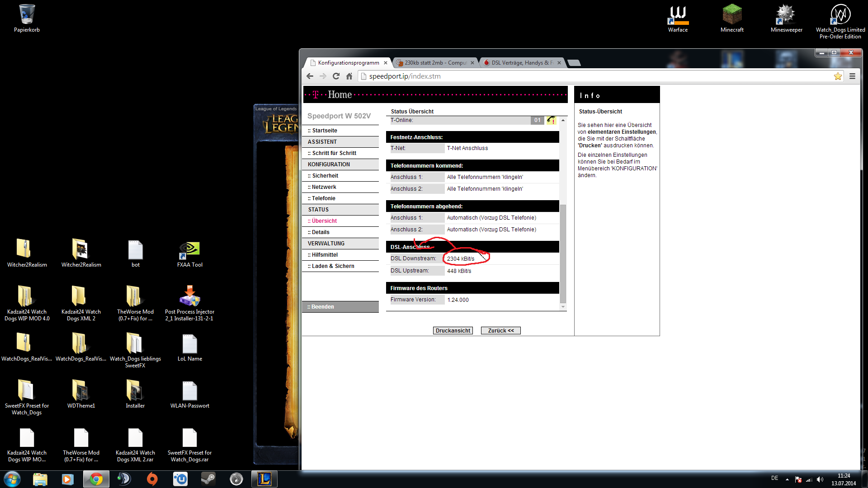Open the Action Center flag tray icon
This screenshot has width=868, height=488.
click(798, 479)
